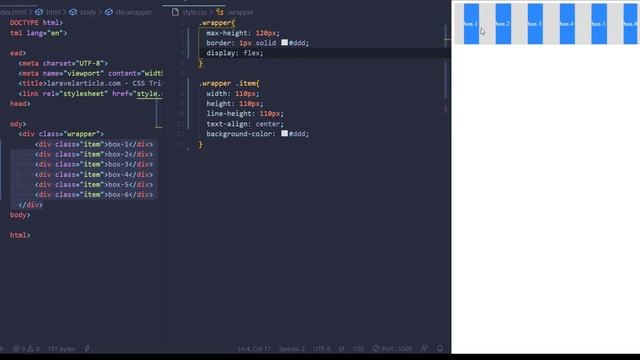Open the style.css href link in HTML
640x360 pixels.
click(x=149, y=93)
